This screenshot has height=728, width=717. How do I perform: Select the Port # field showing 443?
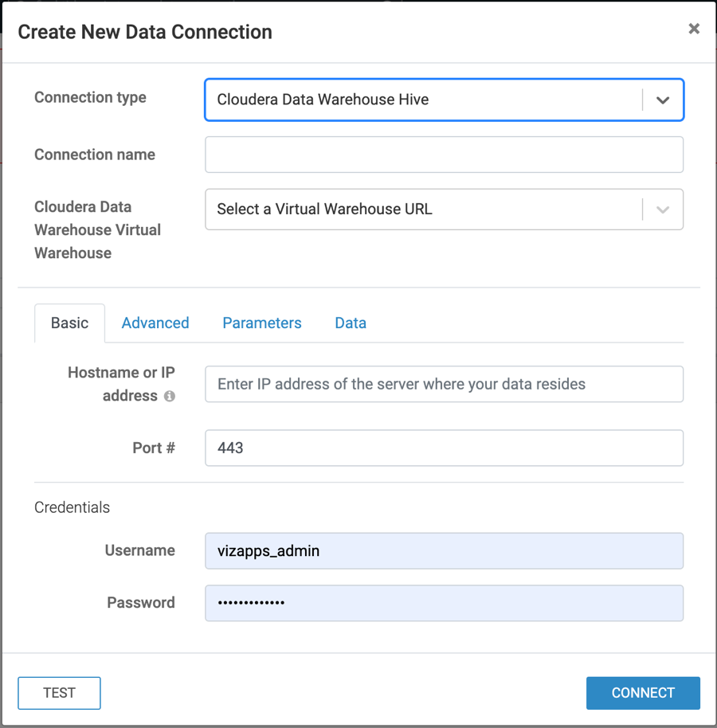pyautogui.click(x=444, y=448)
